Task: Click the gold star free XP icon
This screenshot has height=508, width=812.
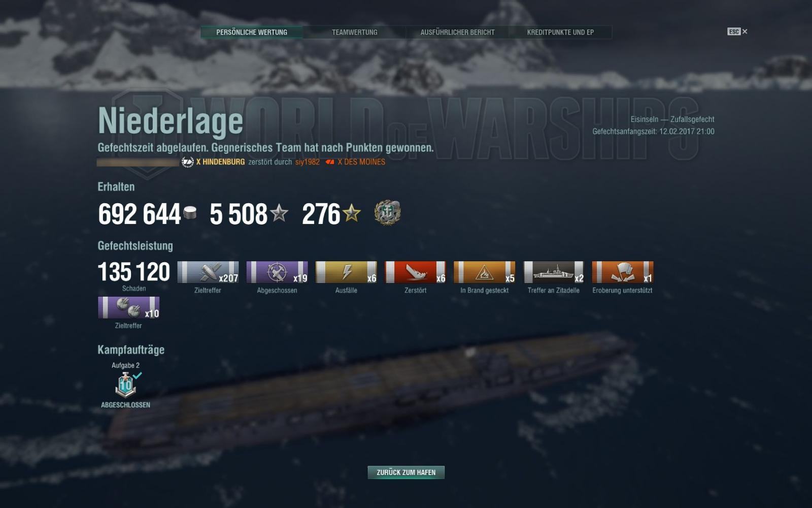Action: (351, 213)
